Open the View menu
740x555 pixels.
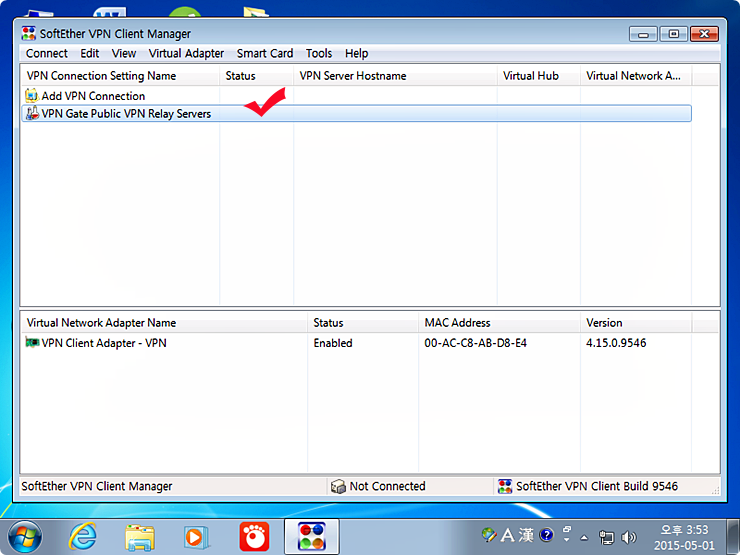tap(124, 53)
